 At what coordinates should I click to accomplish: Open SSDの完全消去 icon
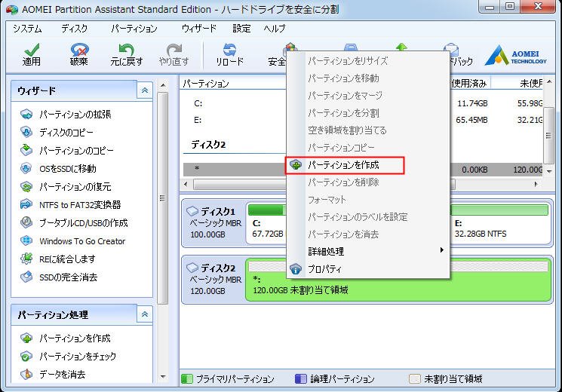coord(26,277)
